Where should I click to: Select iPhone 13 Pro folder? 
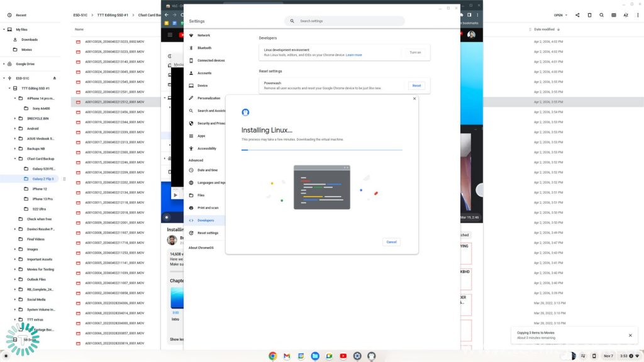pyautogui.click(x=42, y=199)
